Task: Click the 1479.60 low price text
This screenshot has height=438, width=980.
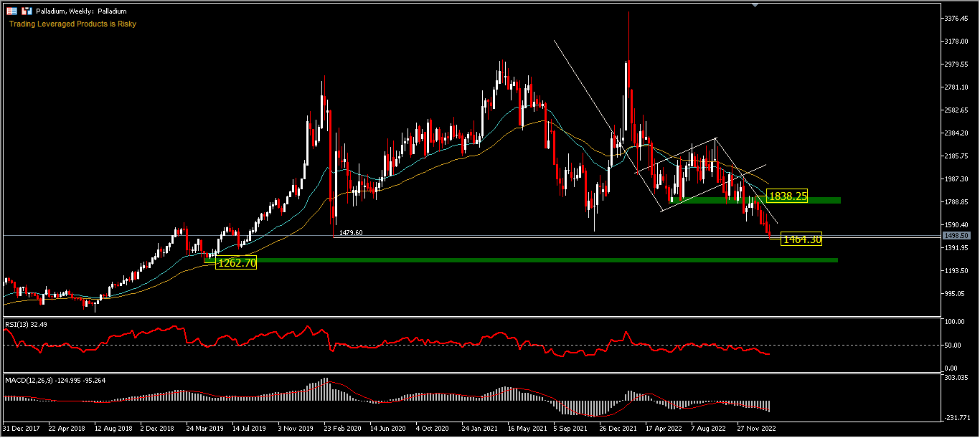Action: click(351, 232)
